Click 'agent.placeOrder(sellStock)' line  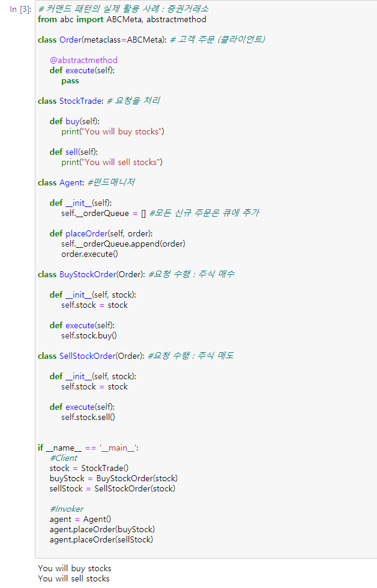click(x=101, y=539)
